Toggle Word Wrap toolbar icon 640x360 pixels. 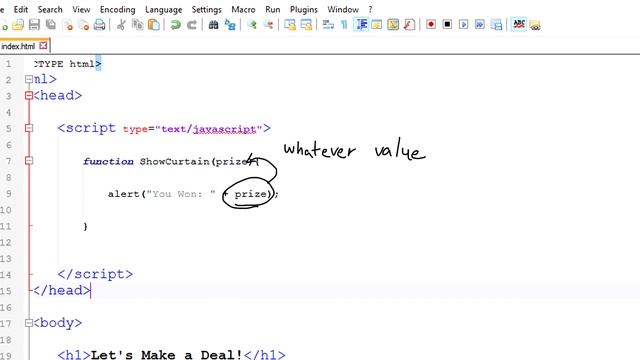pyautogui.click(x=328, y=25)
